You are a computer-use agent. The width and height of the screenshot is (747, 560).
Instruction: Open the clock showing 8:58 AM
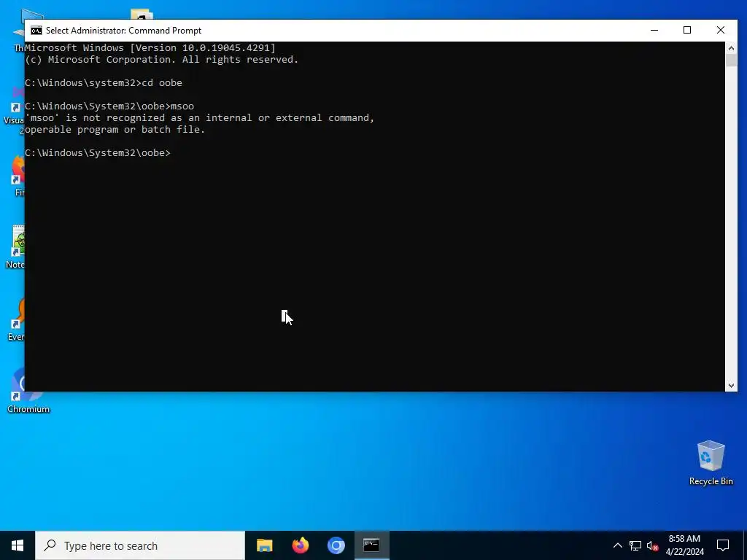point(684,545)
